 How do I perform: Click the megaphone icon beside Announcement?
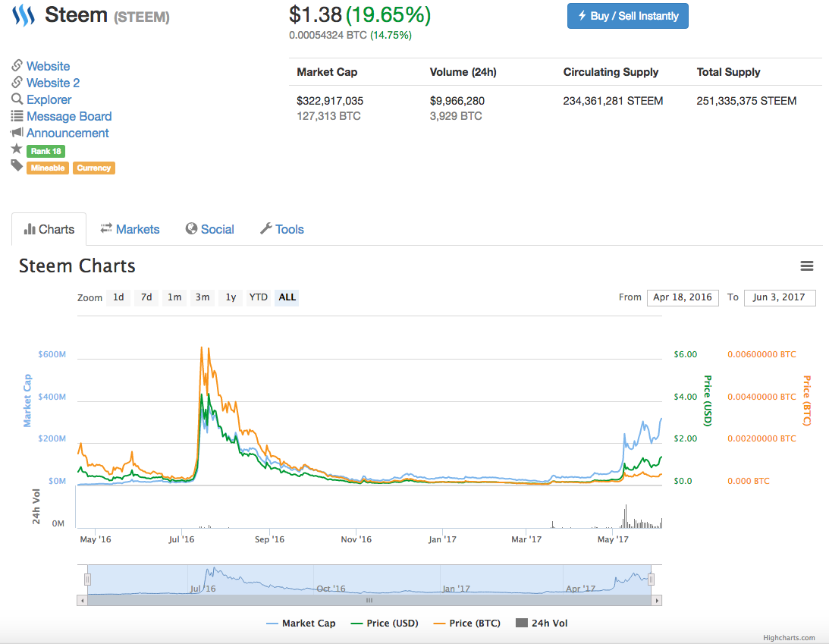[17, 132]
